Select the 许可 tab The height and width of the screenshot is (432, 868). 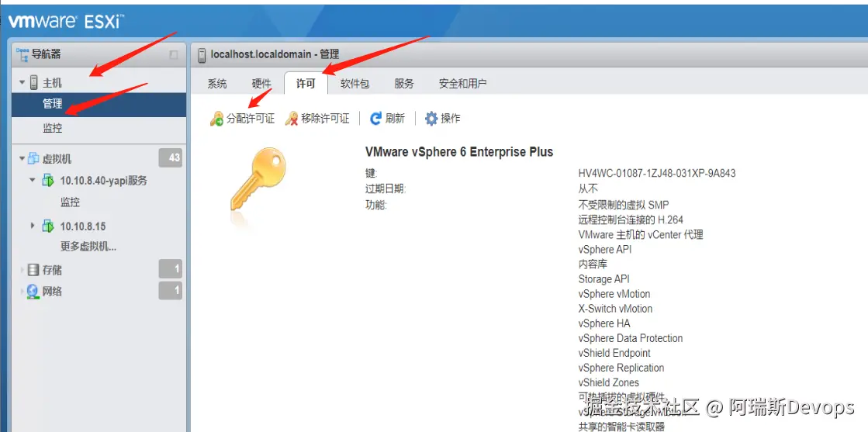[x=306, y=84]
